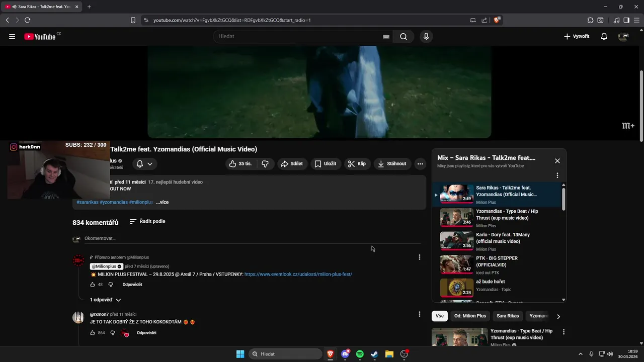Select the Vše filter chip
Image resolution: width=644 pixels, height=362 pixels.
coord(440,316)
